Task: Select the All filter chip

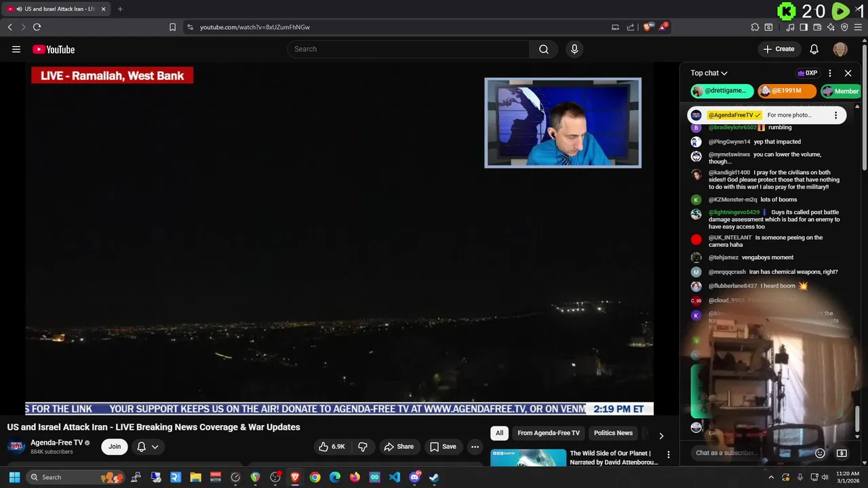Action: (499, 433)
